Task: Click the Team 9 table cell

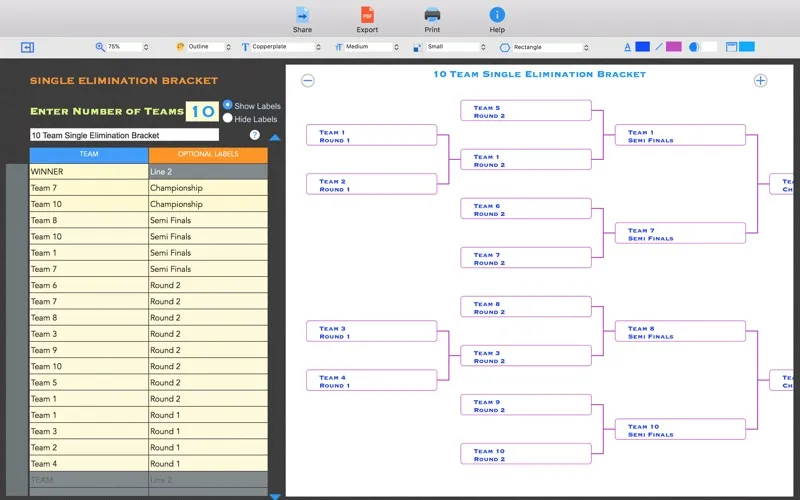Action: click(89, 350)
